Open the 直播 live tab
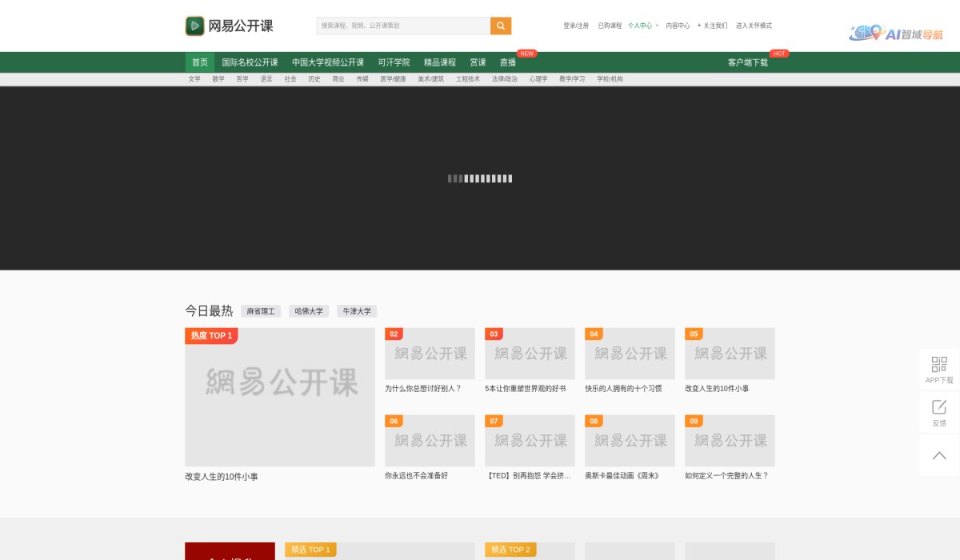 point(506,62)
